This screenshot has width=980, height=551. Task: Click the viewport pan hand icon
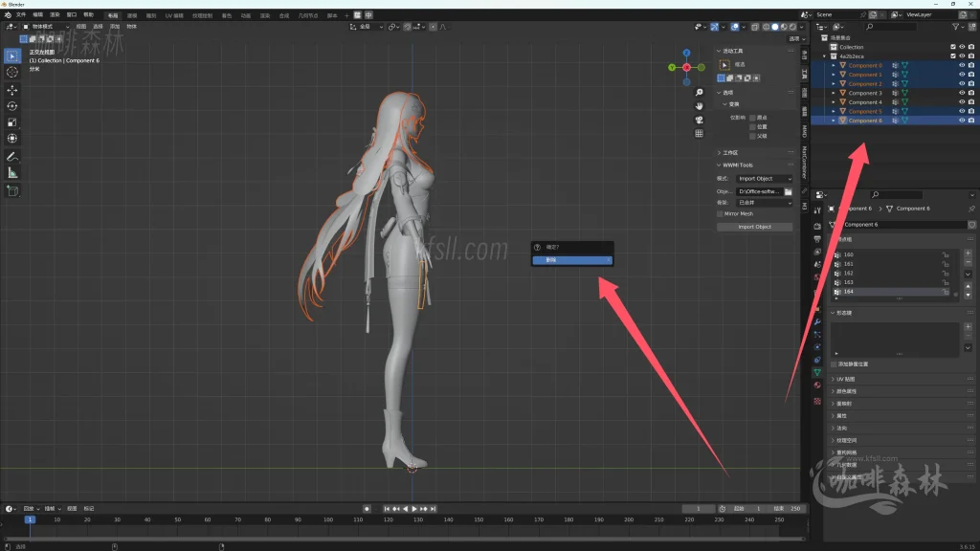pyautogui.click(x=699, y=106)
